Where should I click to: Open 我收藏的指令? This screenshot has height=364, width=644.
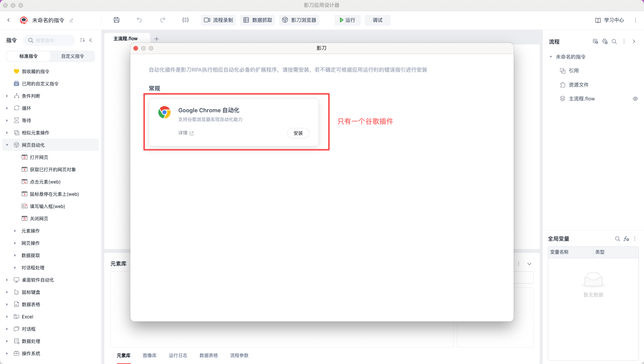pyautogui.click(x=36, y=72)
